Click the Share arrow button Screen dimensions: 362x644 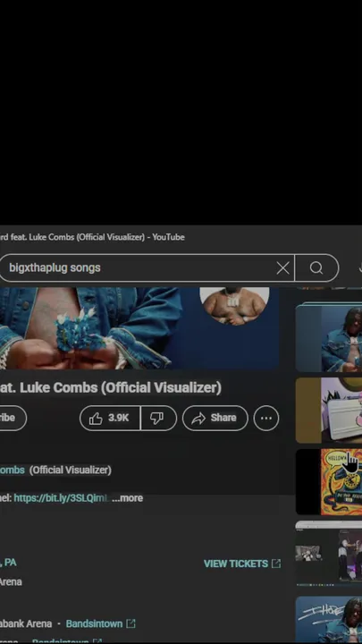[215, 418]
